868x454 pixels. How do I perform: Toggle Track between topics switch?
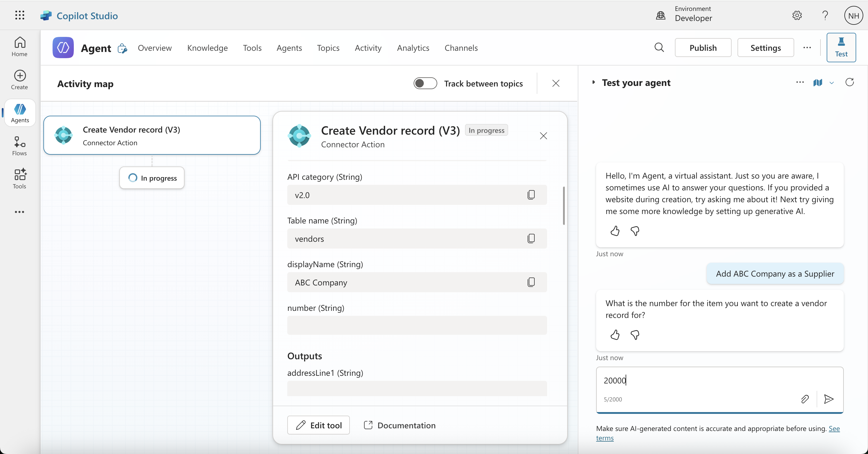(x=425, y=83)
